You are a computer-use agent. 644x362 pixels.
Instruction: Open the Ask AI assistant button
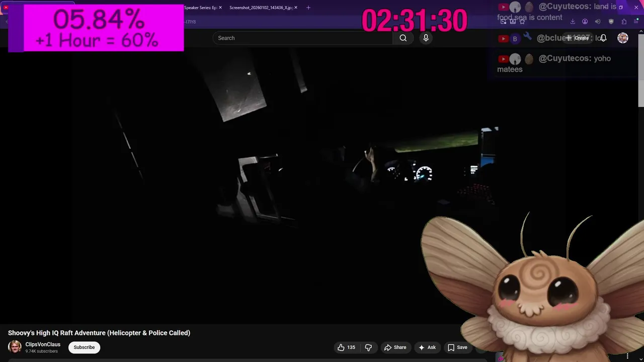click(x=427, y=347)
